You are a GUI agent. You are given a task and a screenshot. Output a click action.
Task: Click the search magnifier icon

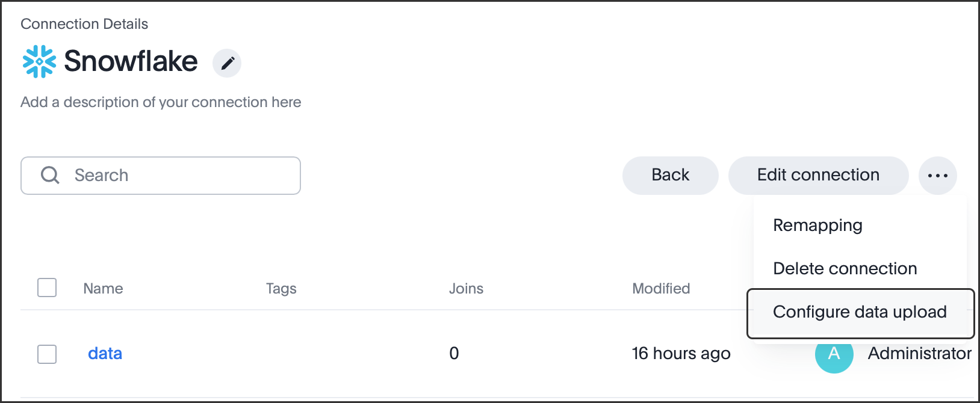[49, 175]
